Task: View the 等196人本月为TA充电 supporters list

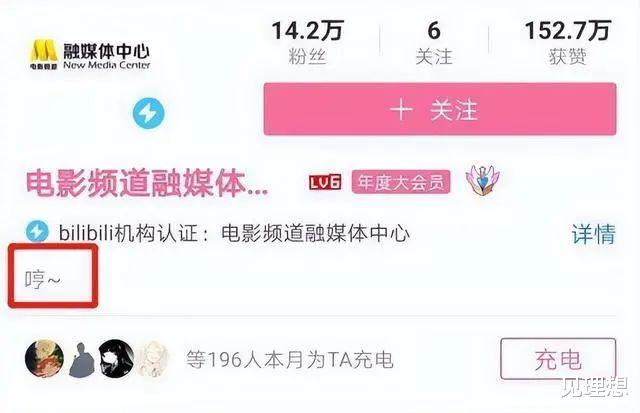Action: tap(290, 360)
